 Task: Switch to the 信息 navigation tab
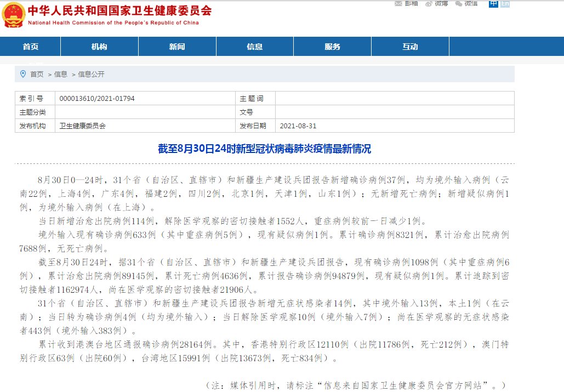(x=254, y=46)
